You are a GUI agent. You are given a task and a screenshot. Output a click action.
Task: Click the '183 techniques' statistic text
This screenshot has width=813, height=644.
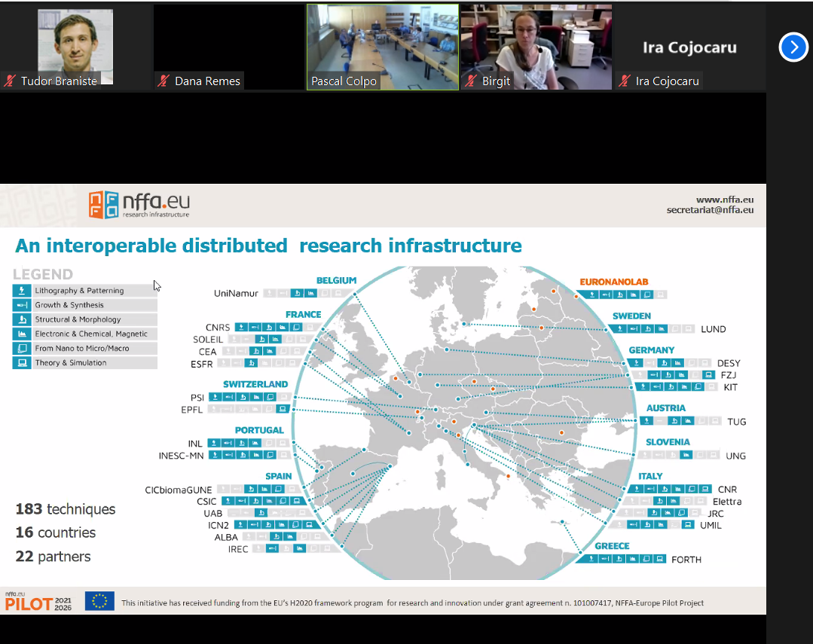click(x=66, y=509)
